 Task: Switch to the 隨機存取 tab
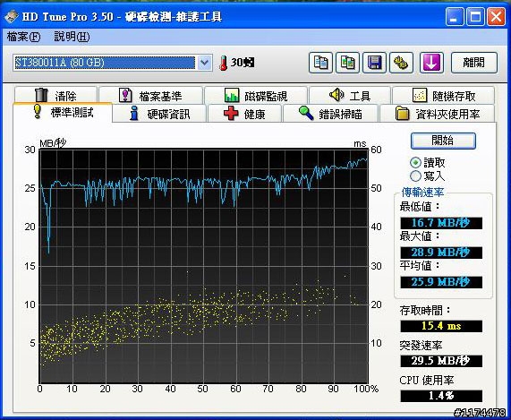pyautogui.click(x=444, y=96)
